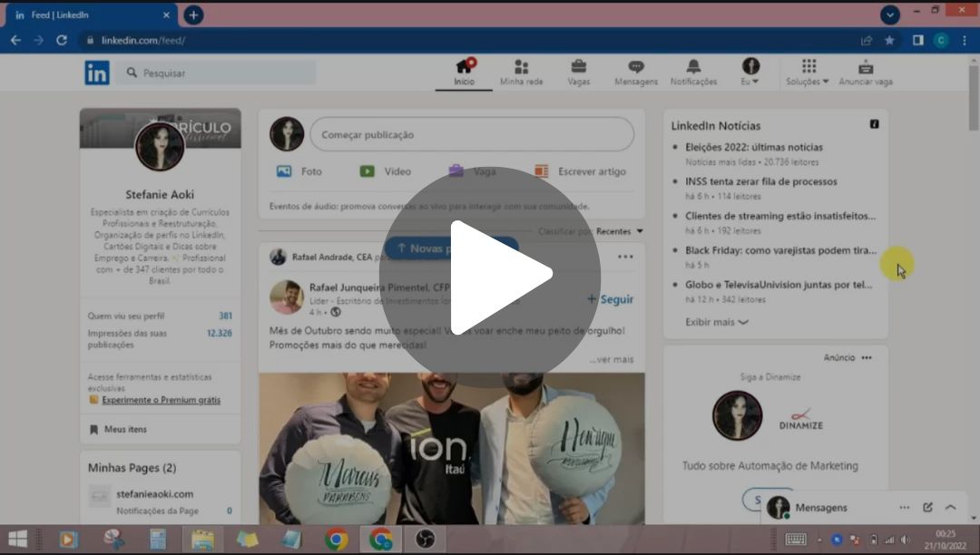The height and width of the screenshot is (555, 980).
Task: Open the Chrome profile avatar
Action: 941,41
